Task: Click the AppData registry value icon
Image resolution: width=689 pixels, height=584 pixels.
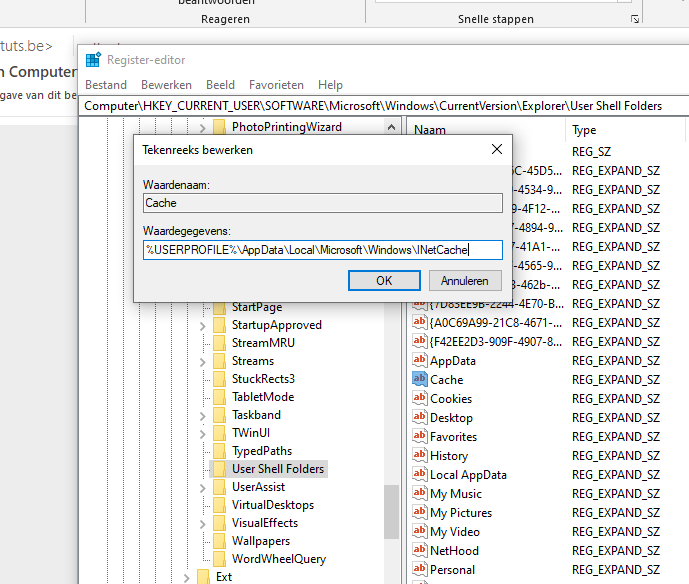Action: (x=419, y=361)
